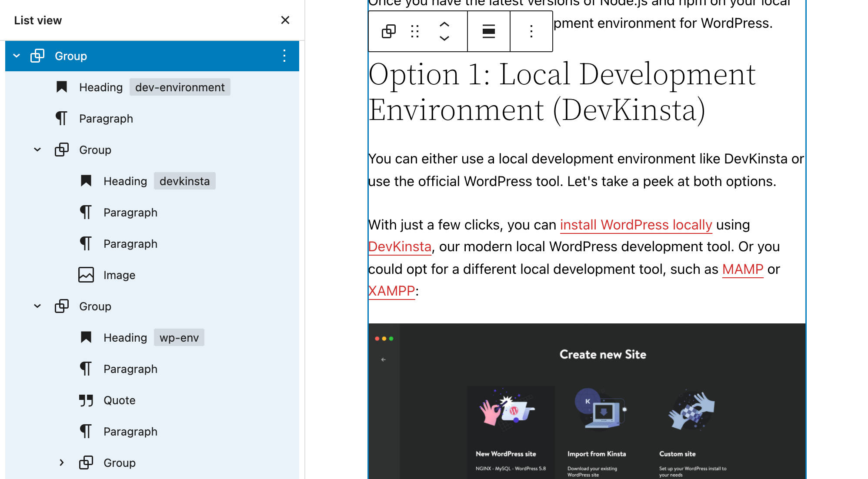868x479 pixels.
Task: Collapse the Group containing wp-env heading
Action: click(37, 306)
